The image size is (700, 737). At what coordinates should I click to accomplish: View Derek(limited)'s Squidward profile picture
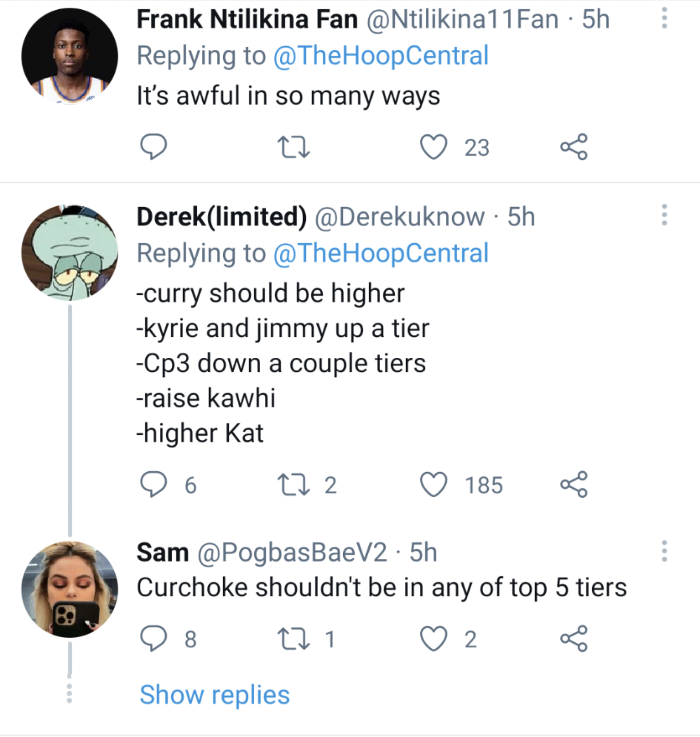point(70,253)
